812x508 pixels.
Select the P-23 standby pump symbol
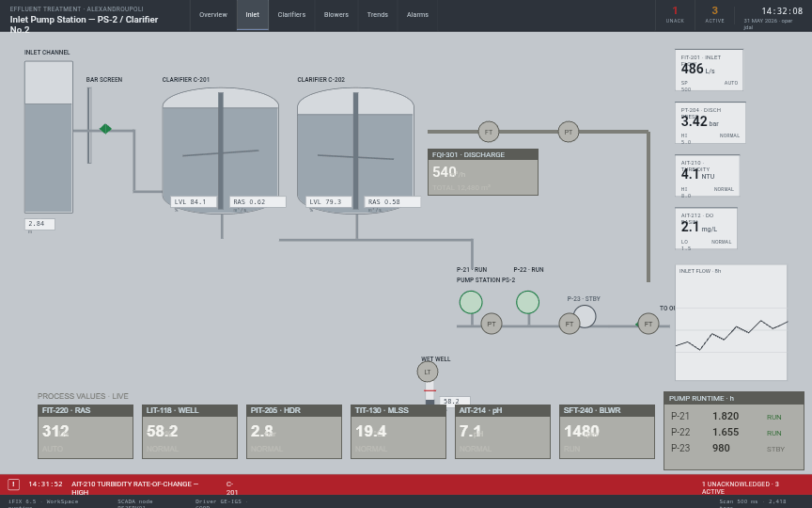click(586, 316)
